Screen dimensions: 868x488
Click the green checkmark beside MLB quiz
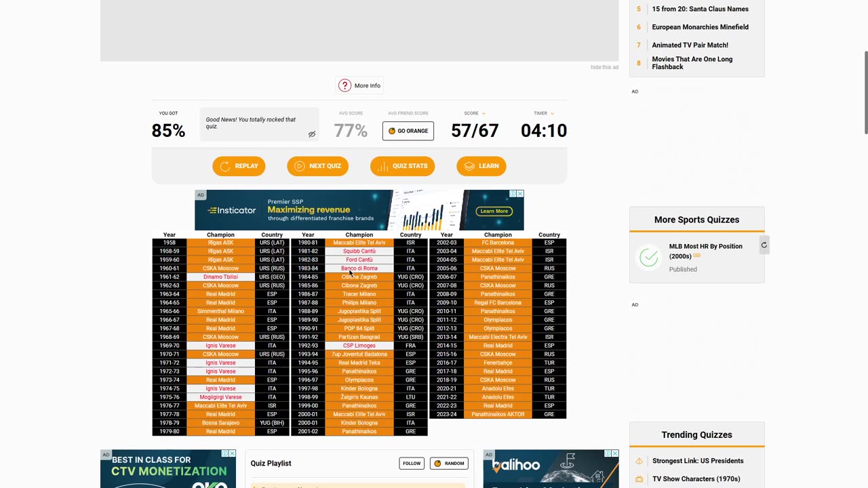tap(649, 258)
